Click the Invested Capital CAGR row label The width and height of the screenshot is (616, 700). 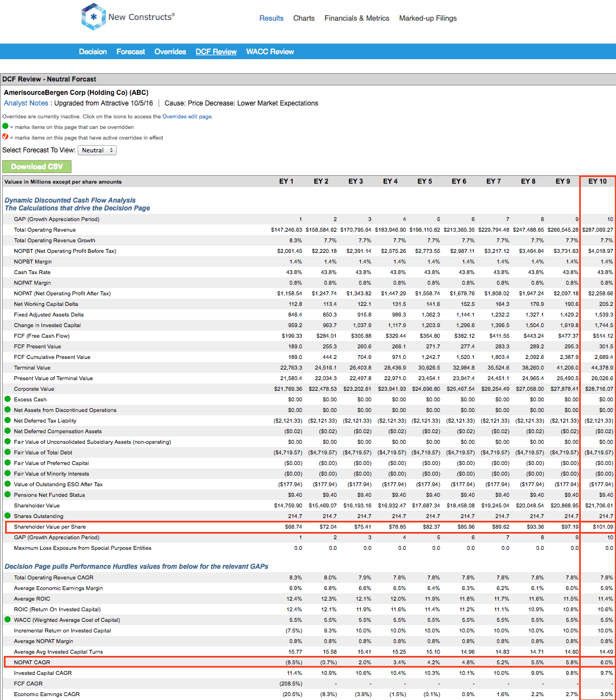tap(43, 673)
